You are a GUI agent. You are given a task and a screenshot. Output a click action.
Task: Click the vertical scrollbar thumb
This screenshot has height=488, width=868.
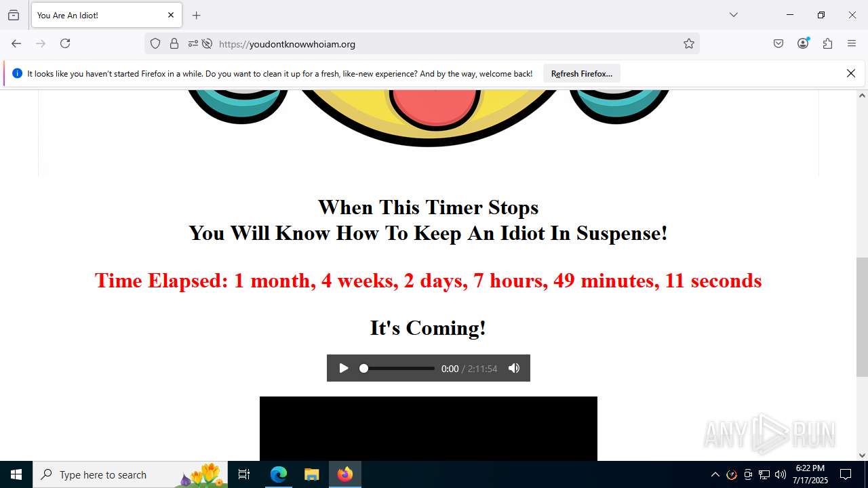[x=862, y=317]
